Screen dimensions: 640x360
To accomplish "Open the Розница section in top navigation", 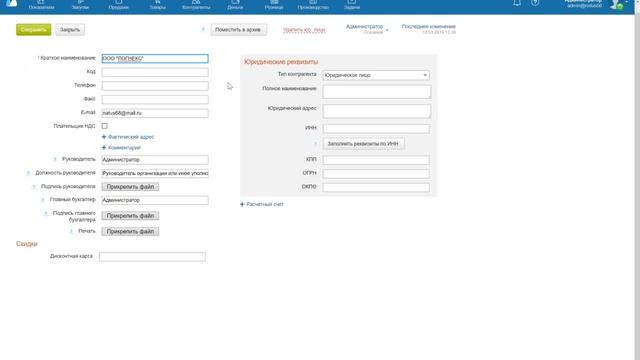I will 274,5.
